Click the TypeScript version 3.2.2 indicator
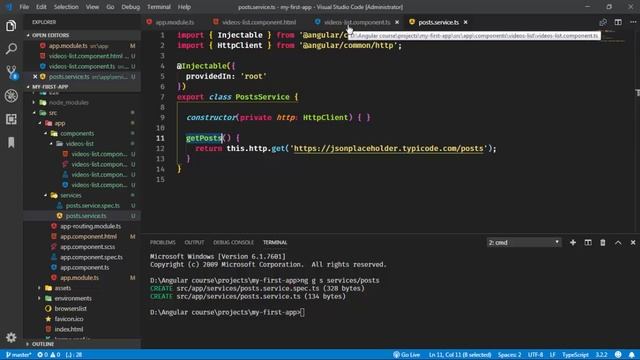This screenshot has width=640, height=360. coord(601,355)
